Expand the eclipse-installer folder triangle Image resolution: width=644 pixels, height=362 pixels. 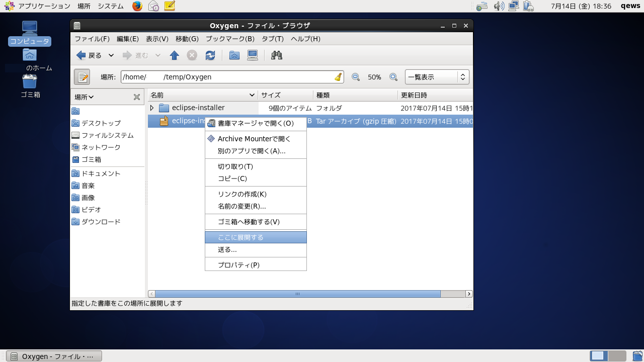tap(152, 108)
